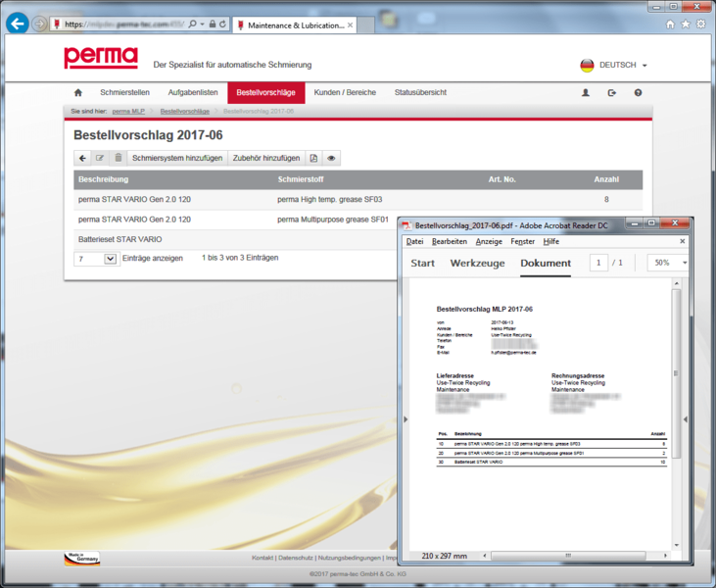Open the Werkzeuge tab in Acrobat
This screenshot has height=588, width=716.
[x=477, y=263]
